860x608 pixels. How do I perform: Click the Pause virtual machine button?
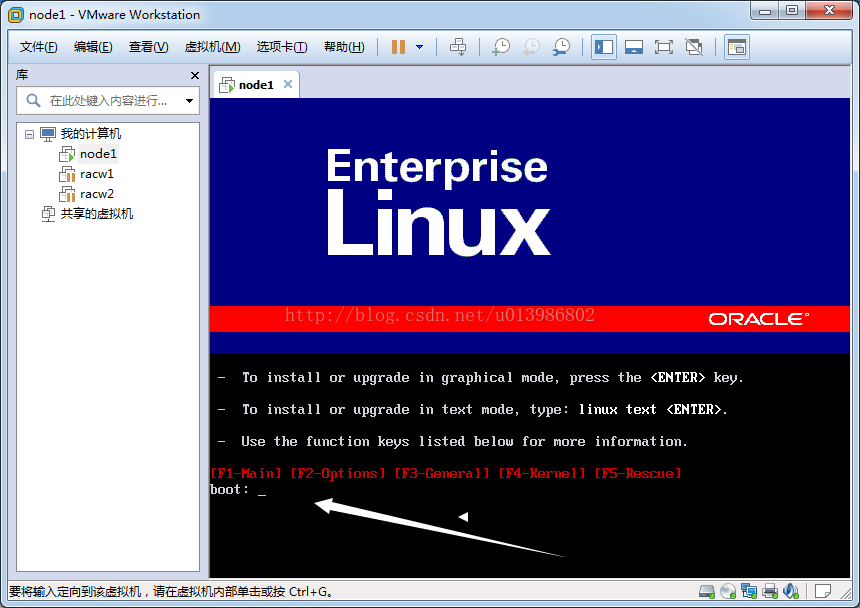398,47
